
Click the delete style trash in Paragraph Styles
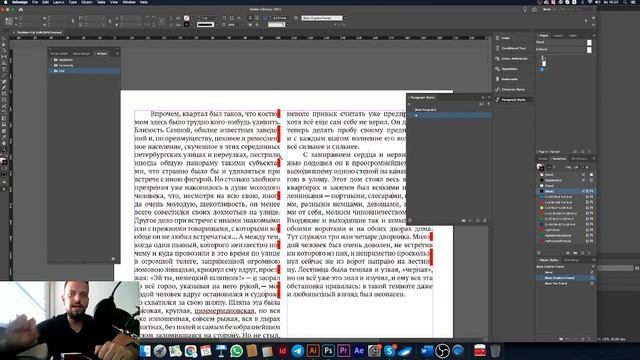click(x=485, y=220)
